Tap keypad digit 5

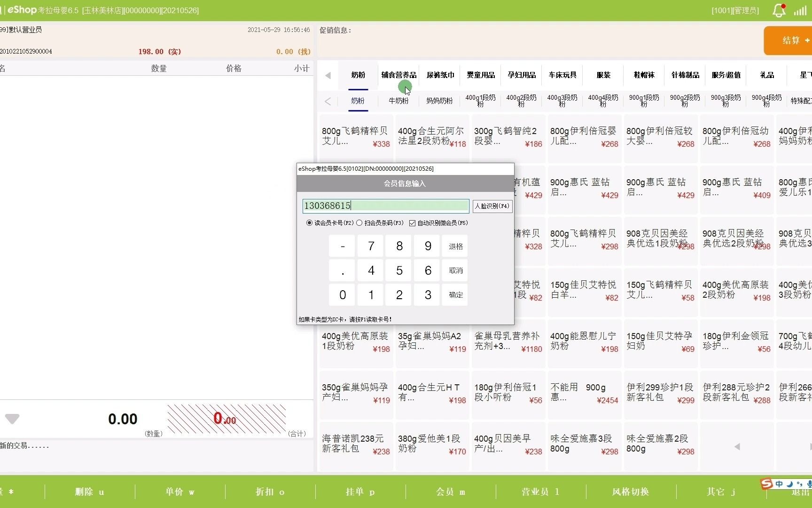[399, 270]
